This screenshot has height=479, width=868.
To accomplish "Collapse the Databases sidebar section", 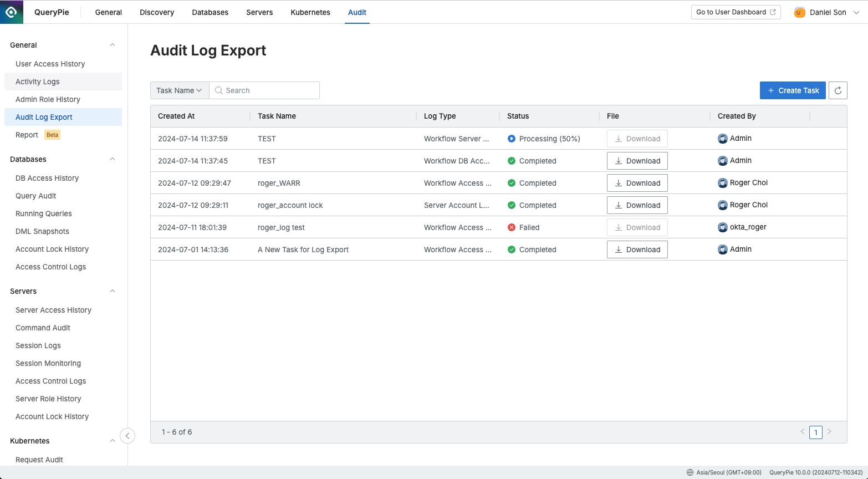I will point(112,159).
